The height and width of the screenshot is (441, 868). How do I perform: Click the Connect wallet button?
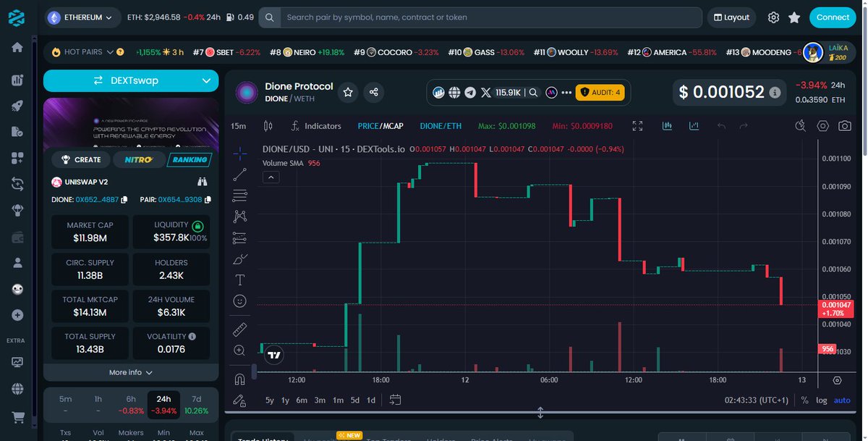(x=833, y=17)
